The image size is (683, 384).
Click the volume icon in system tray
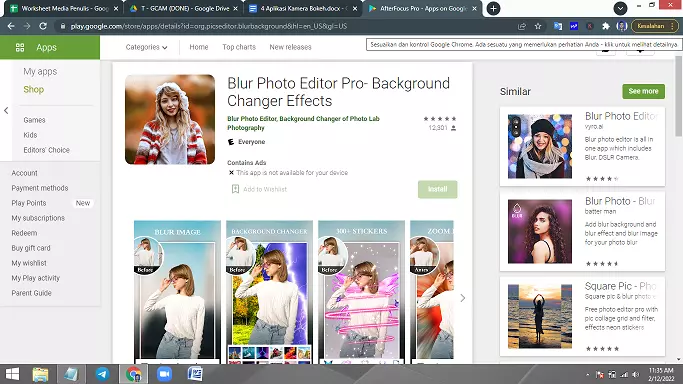(x=636, y=374)
